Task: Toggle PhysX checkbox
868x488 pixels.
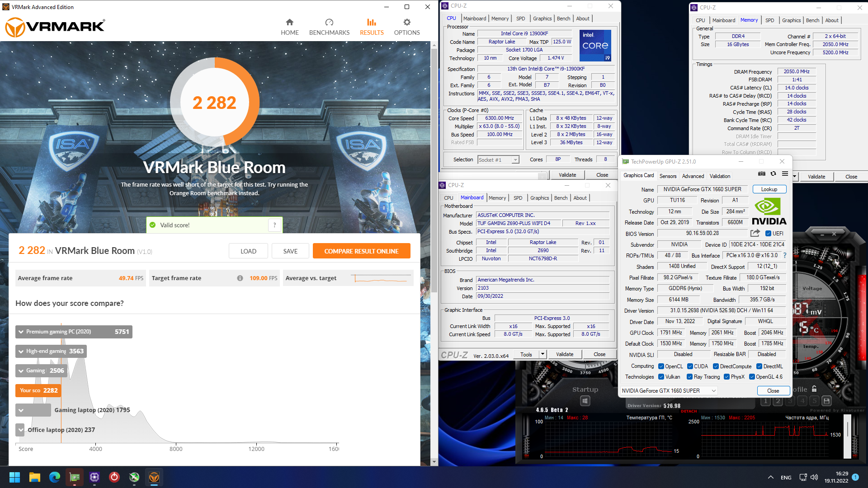Action: tap(726, 377)
